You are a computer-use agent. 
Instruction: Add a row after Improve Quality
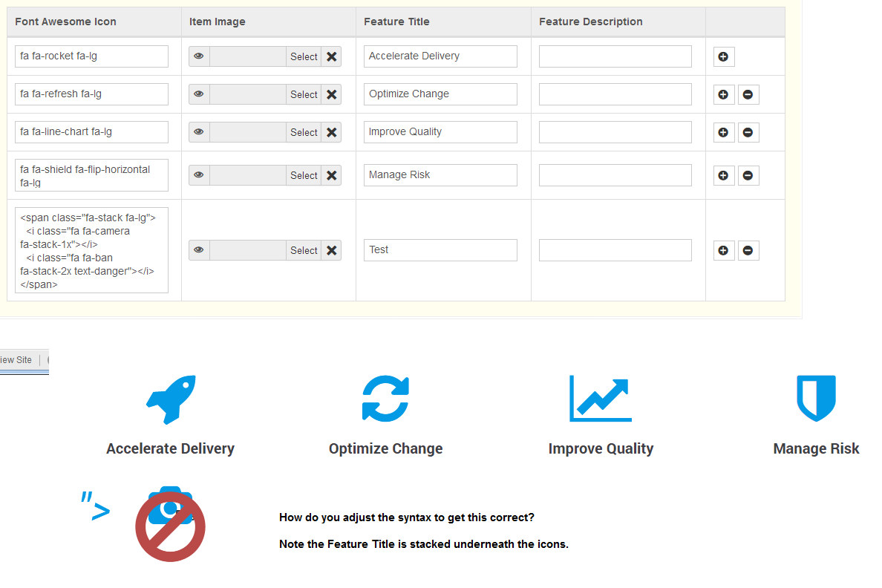point(723,132)
